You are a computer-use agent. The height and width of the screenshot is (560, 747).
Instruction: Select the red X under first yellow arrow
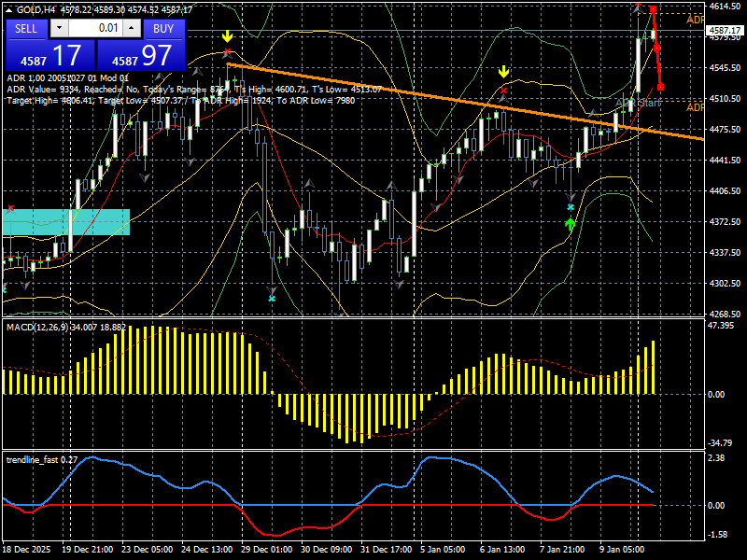[x=227, y=51]
